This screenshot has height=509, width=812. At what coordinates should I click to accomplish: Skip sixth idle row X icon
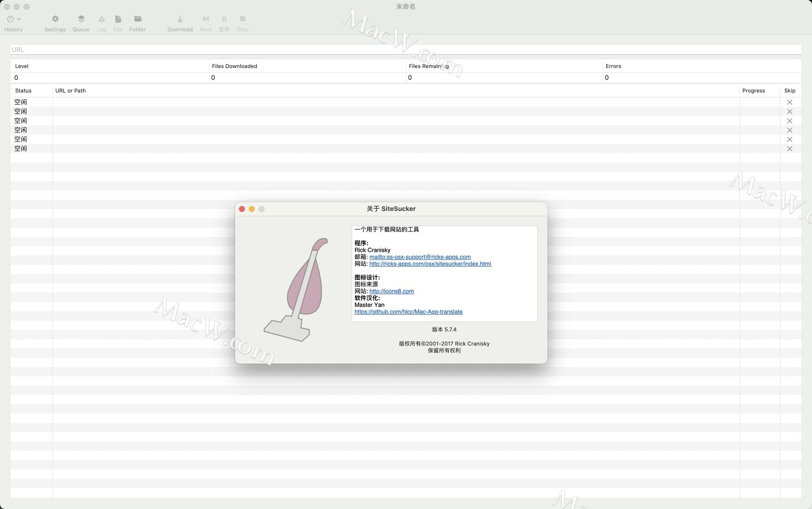coord(789,149)
